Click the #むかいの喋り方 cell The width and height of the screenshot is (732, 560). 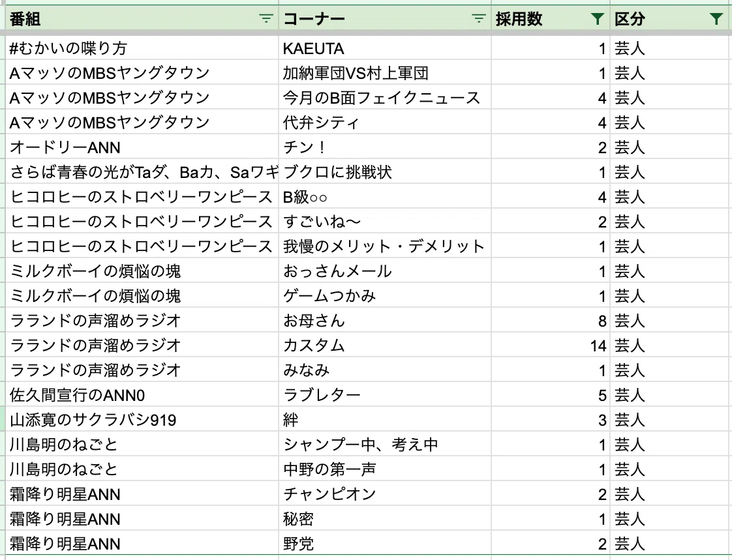[x=142, y=48]
